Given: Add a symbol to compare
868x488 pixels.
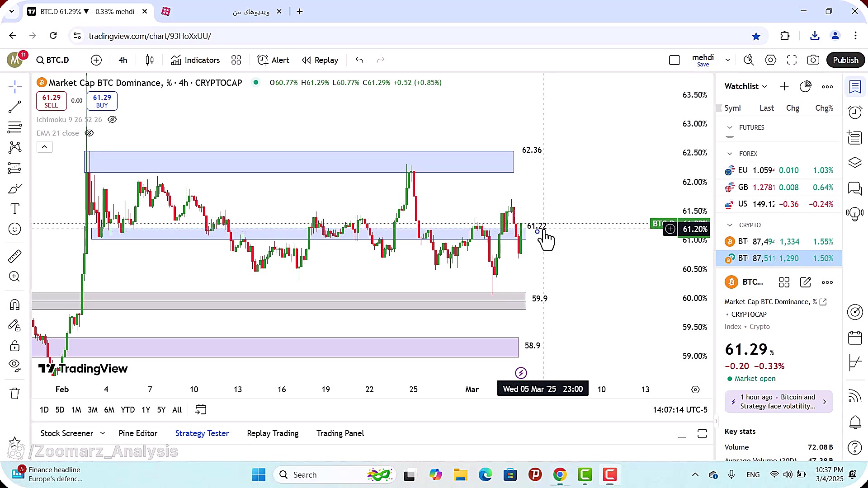Looking at the screenshot, I should click(96, 60).
